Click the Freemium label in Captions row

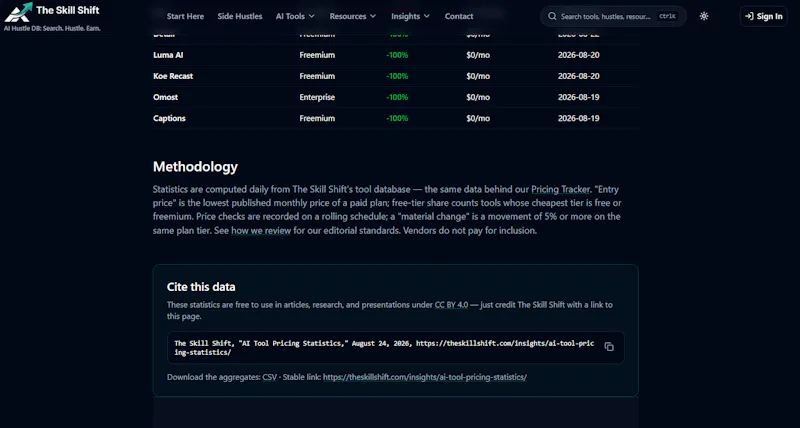click(317, 118)
